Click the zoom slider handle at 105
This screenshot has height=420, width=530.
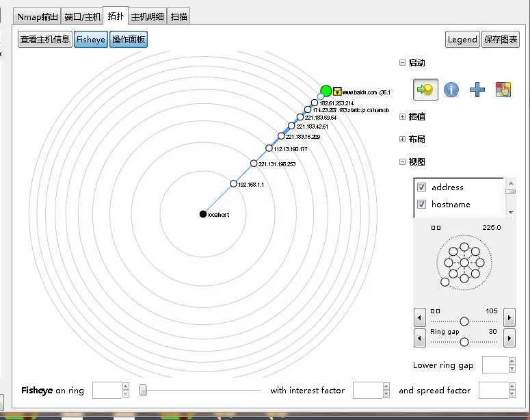tap(464, 321)
